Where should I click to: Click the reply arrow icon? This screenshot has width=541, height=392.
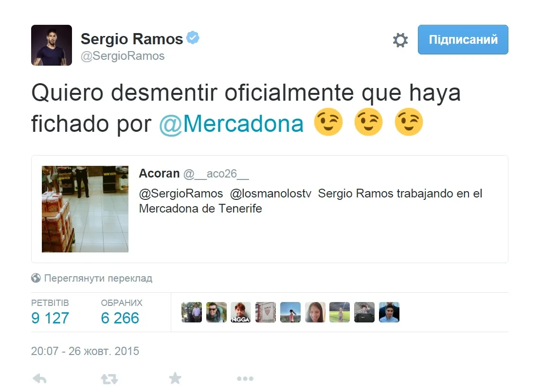click(40, 378)
